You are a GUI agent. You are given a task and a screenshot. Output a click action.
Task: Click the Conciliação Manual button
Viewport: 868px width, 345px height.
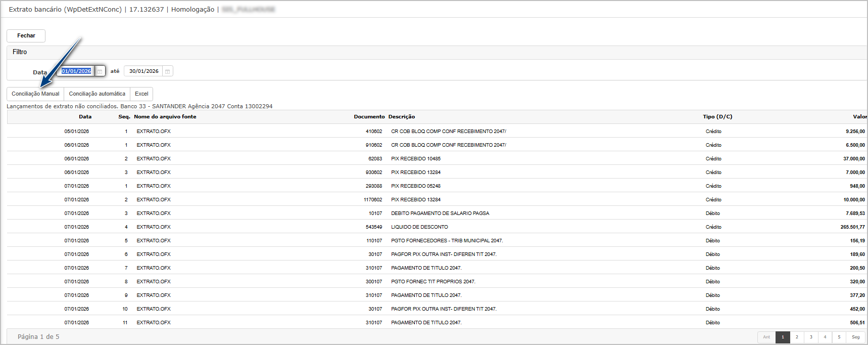pyautogui.click(x=35, y=94)
